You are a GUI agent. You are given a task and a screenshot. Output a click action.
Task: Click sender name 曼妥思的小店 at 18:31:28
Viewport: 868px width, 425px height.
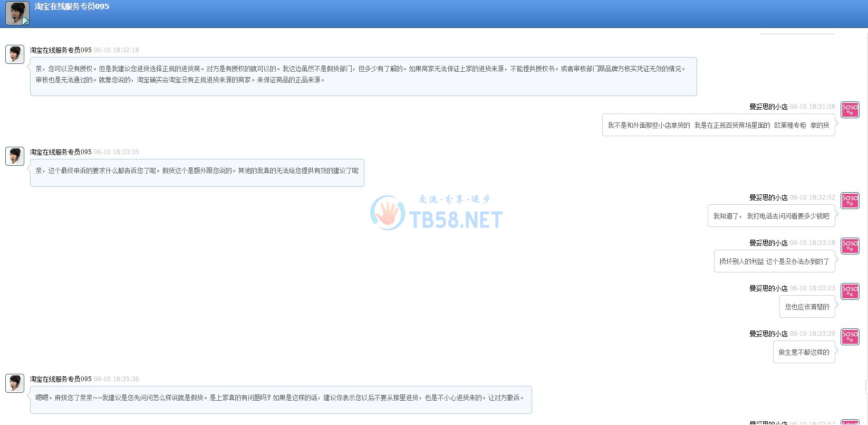pos(768,107)
